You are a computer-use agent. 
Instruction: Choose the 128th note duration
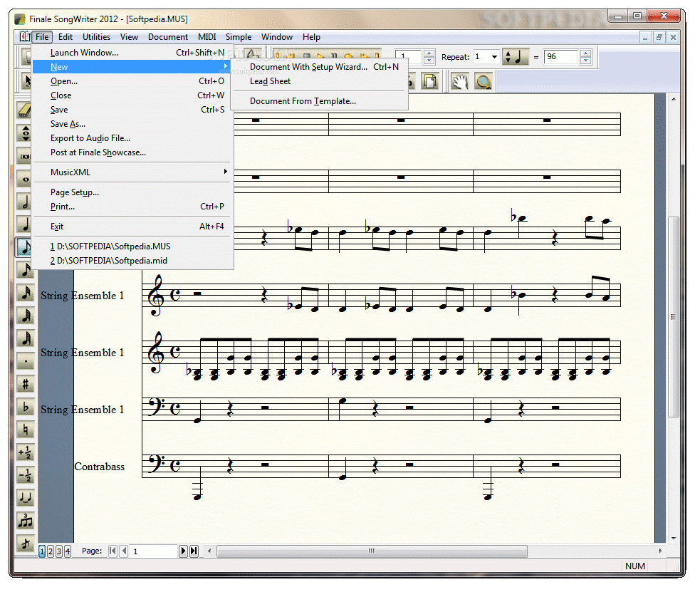click(25, 338)
